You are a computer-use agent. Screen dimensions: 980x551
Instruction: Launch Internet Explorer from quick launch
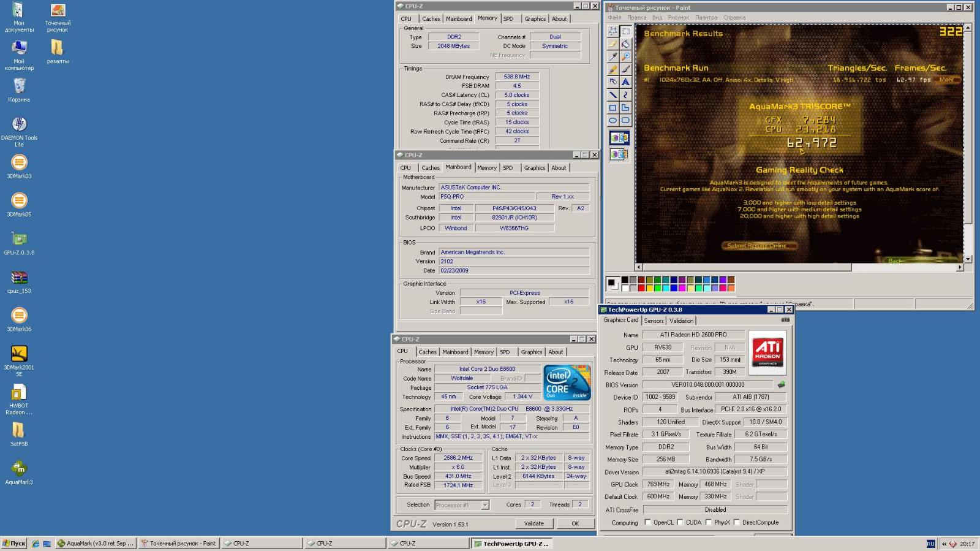[36, 544]
